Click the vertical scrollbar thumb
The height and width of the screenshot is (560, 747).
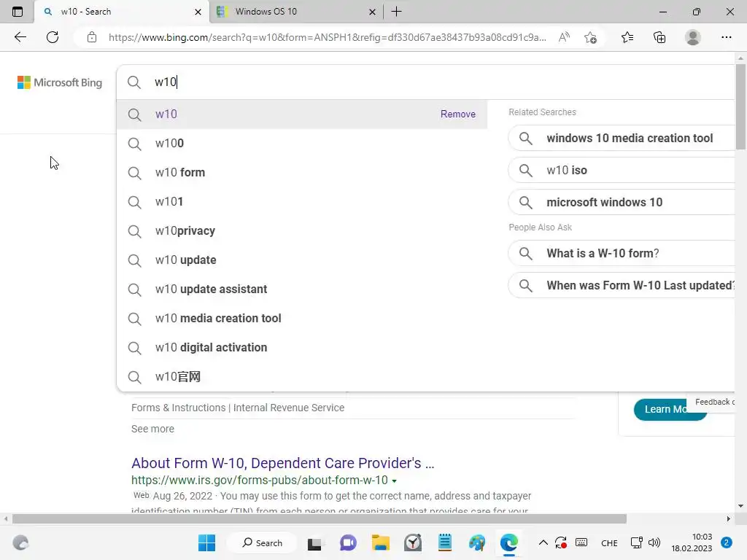pyautogui.click(x=740, y=106)
